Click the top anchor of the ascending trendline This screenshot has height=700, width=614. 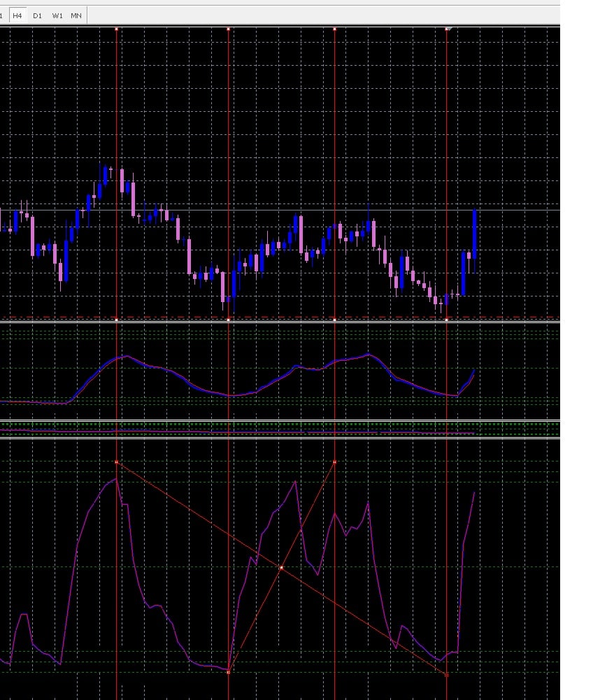pyautogui.click(x=335, y=462)
